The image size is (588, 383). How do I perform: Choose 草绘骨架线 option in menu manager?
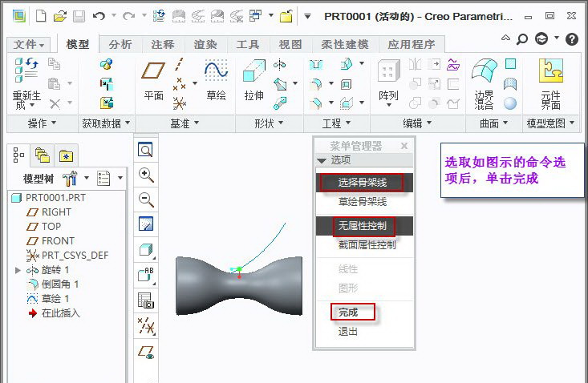(362, 202)
